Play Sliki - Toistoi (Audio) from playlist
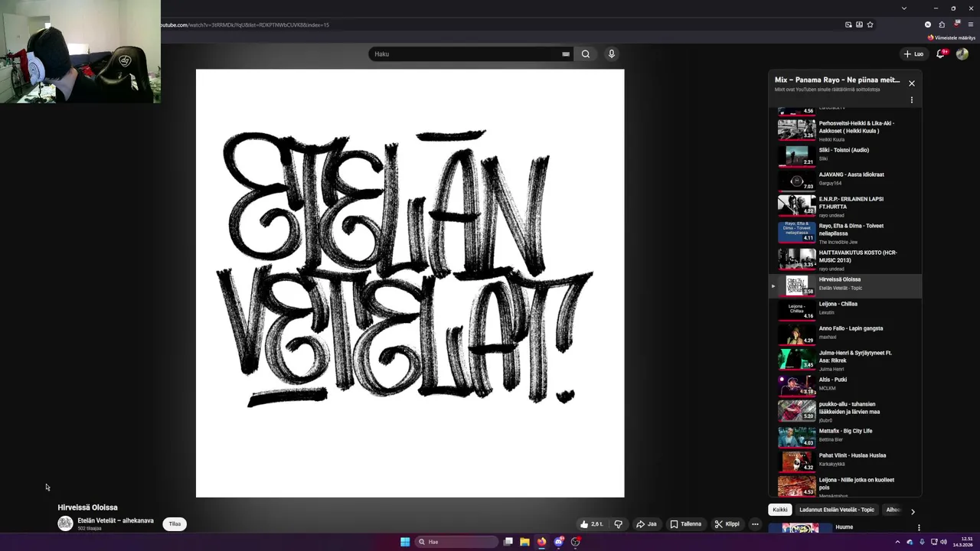The width and height of the screenshot is (980, 551). click(x=846, y=155)
